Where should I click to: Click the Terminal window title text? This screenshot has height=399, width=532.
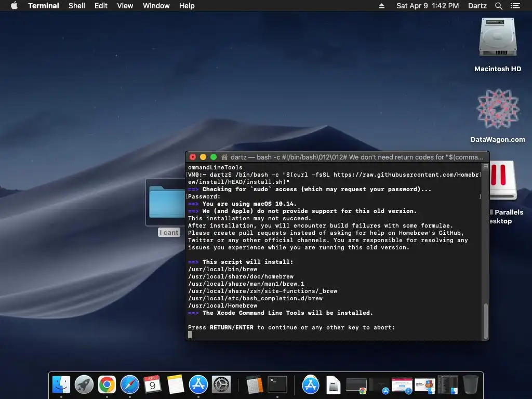(356, 157)
